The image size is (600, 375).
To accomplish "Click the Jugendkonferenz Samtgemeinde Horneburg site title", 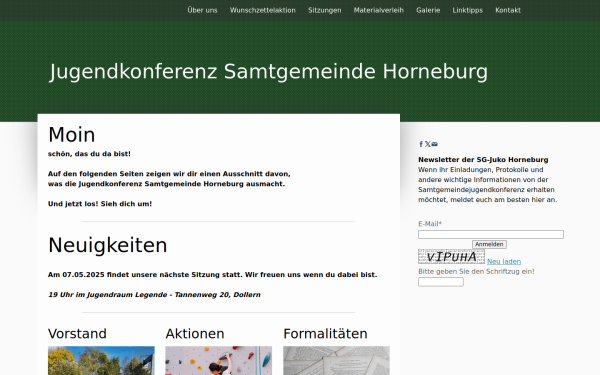I will coord(269,72).
